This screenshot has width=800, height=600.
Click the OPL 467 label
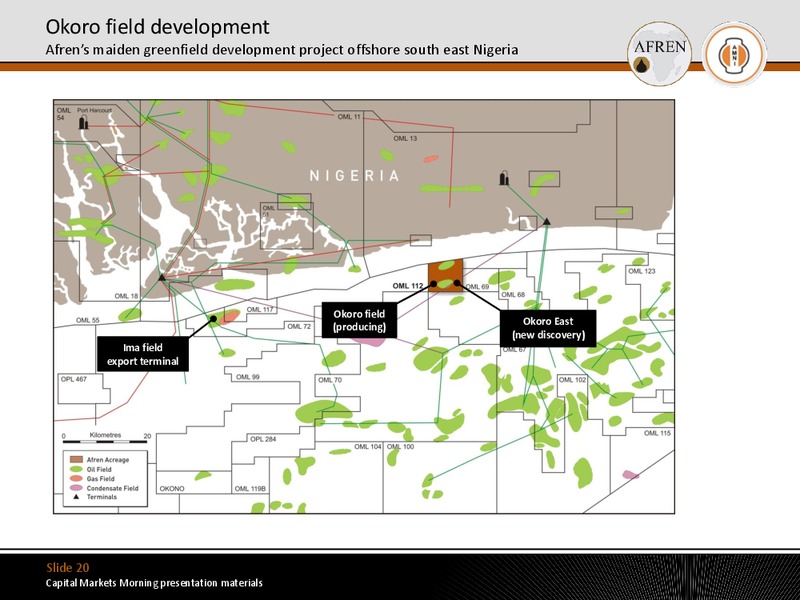tap(74, 379)
